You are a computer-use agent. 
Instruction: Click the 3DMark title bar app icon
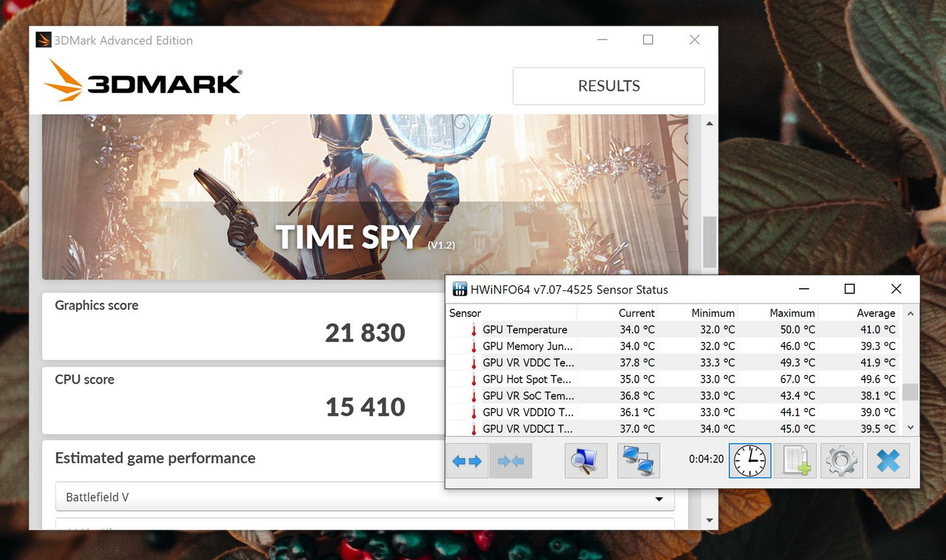tap(44, 40)
